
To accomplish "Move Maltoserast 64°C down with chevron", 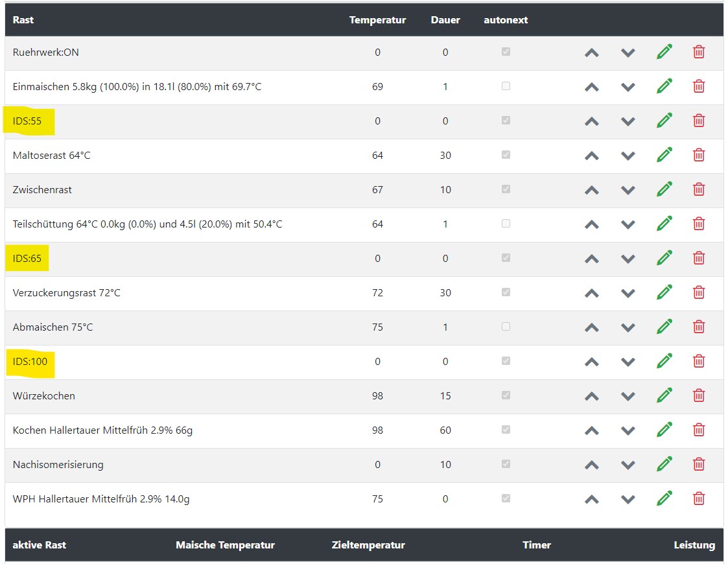I will tap(628, 156).
